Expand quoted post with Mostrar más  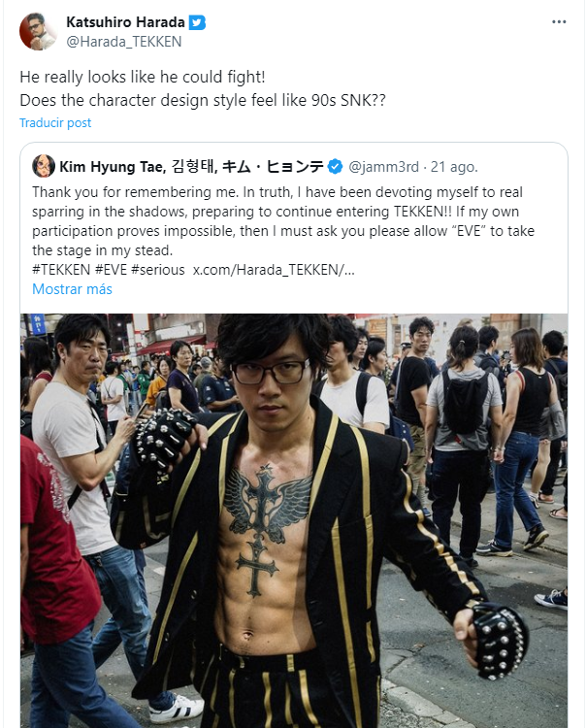72,289
